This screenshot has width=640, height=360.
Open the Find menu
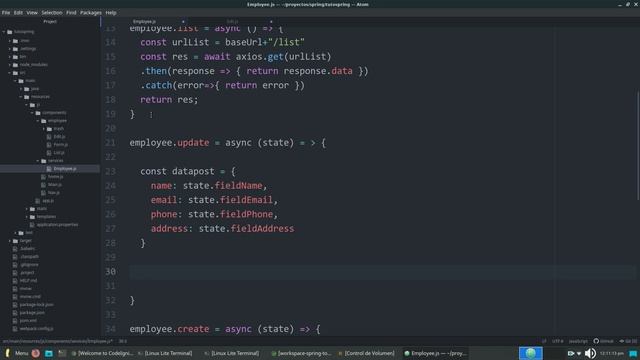71,13
